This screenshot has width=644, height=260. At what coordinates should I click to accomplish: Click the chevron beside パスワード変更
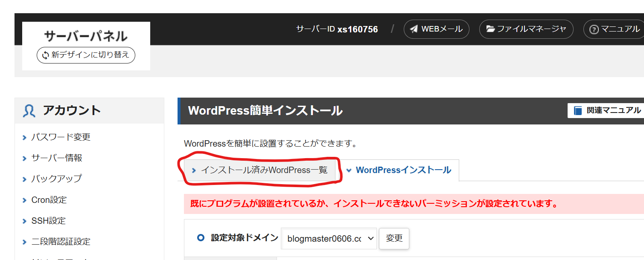click(24, 137)
